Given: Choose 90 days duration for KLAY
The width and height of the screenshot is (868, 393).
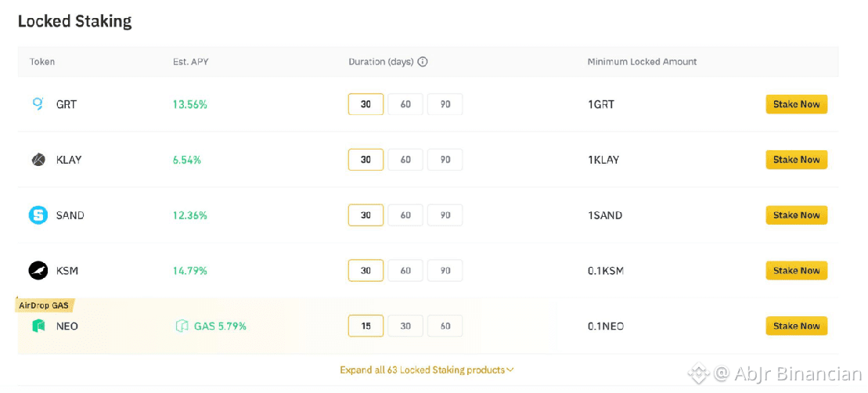Looking at the screenshot, I should pos(445,160).
